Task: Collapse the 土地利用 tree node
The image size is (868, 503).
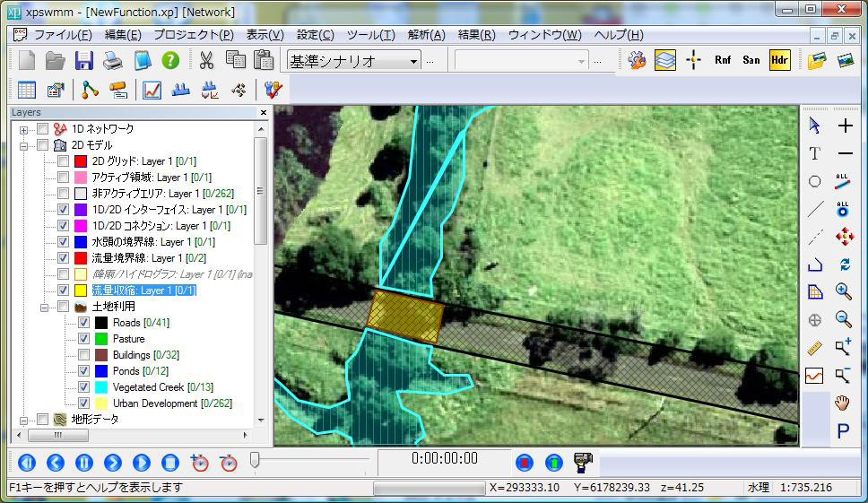Action: (43, 307)
